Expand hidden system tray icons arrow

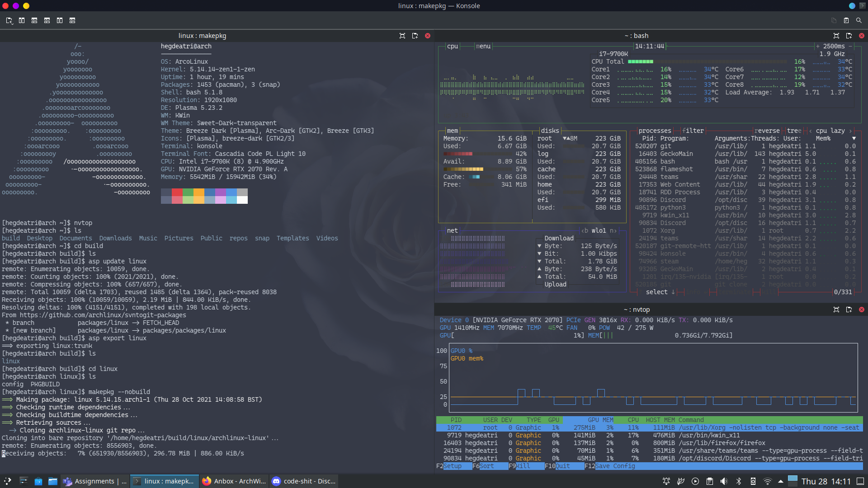[x=780, y=481]
